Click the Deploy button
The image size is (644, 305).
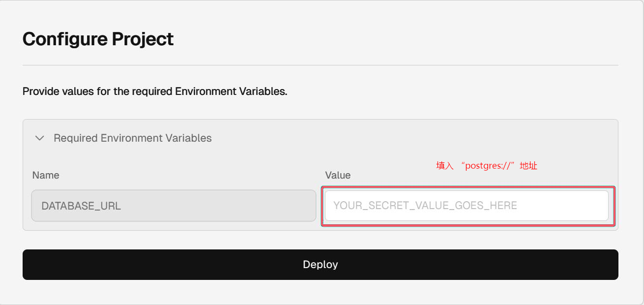[321, 265]
